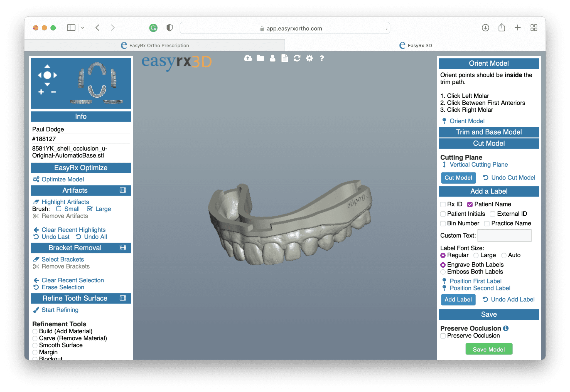Expand the Artifacts section video icon

tap(123, 190)
